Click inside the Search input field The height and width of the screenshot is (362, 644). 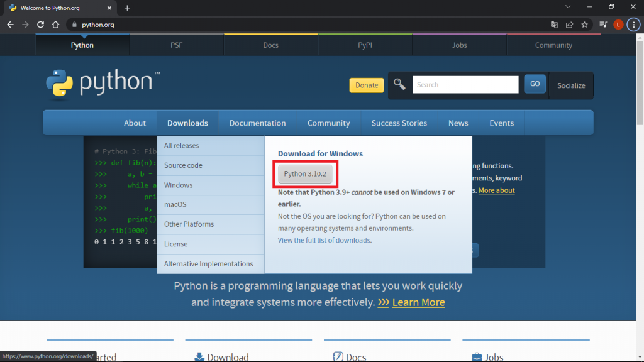(x=465, y=84)
